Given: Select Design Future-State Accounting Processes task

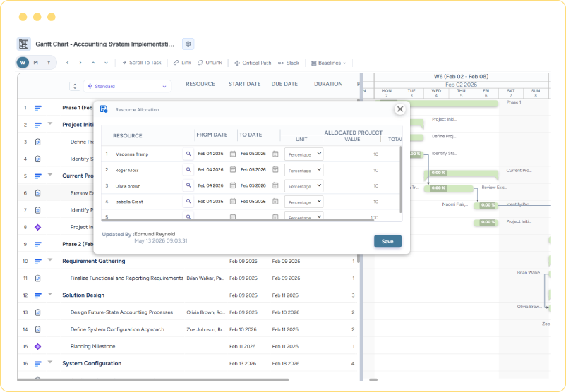Looking at the screenshot, I should pos(121,312).
